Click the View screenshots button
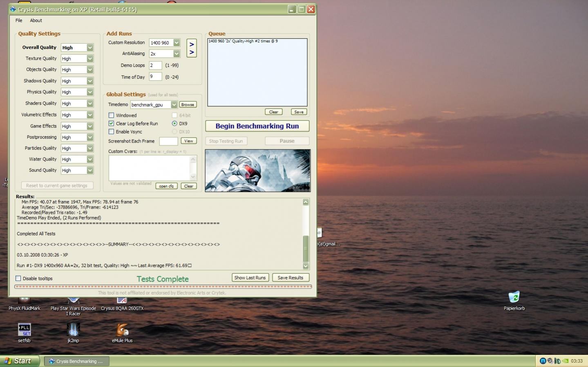 189,141
